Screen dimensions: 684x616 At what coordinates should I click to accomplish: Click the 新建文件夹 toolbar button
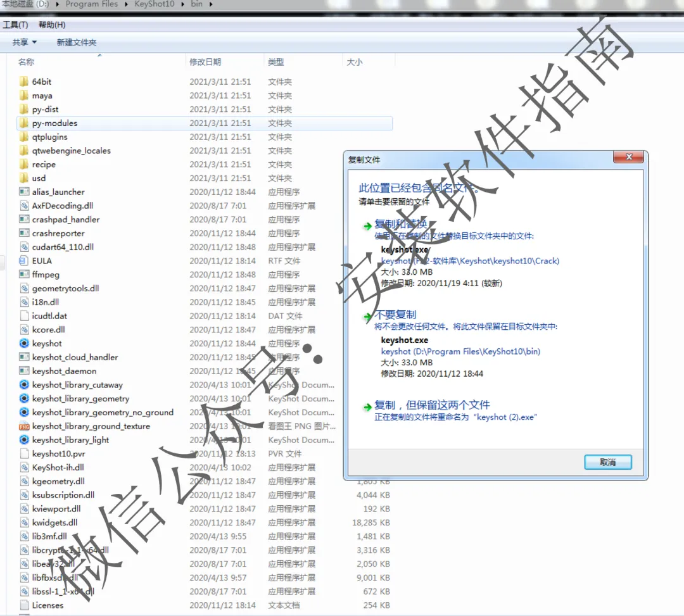tap(77, 42)
